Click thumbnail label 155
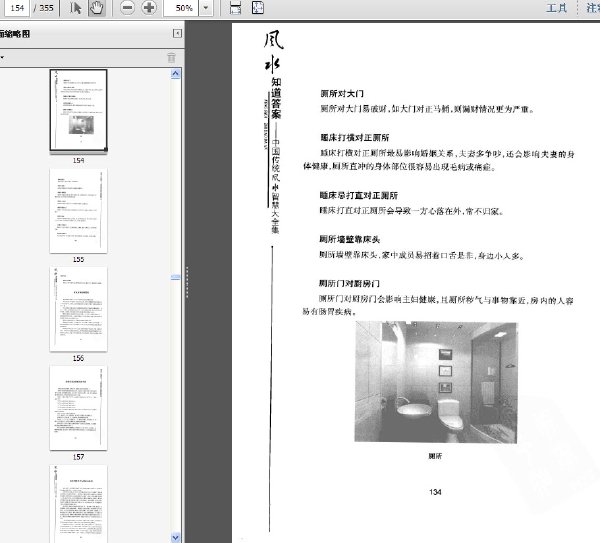The image size is (600, 543). click(x=78, y=259)
